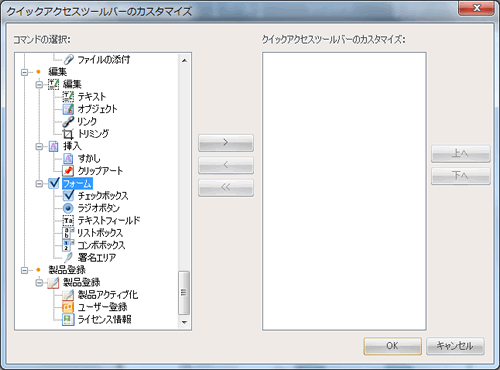Collapse the フォーム group expander

click(39, 183)
